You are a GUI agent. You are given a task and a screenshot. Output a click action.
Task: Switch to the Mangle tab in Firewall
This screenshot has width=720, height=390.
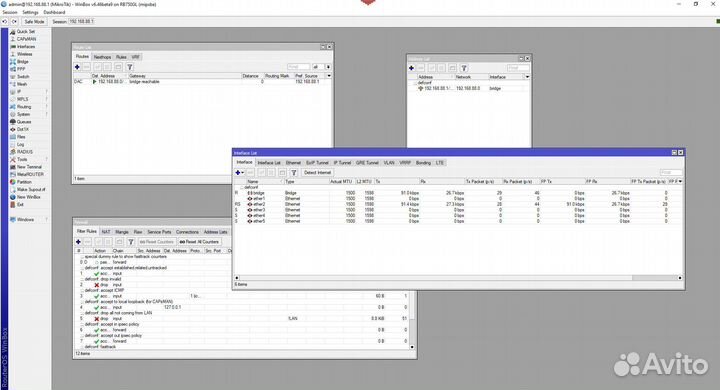(122, 232)
